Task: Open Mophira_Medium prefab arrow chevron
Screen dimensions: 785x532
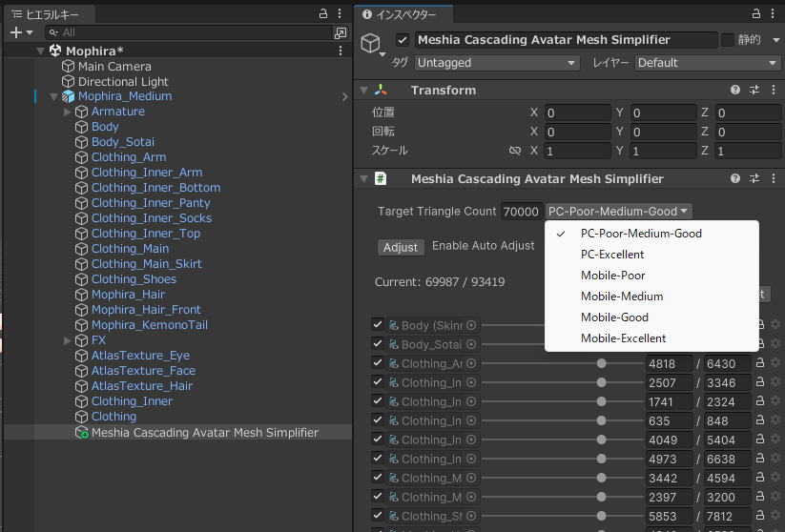Action: click(345, 96)
